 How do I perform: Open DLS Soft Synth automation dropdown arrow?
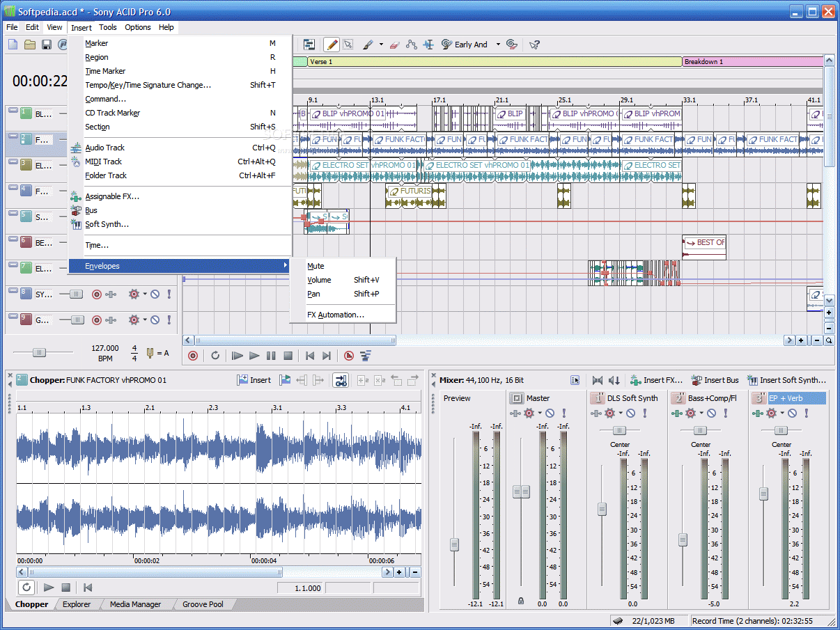tap(621, 414)
